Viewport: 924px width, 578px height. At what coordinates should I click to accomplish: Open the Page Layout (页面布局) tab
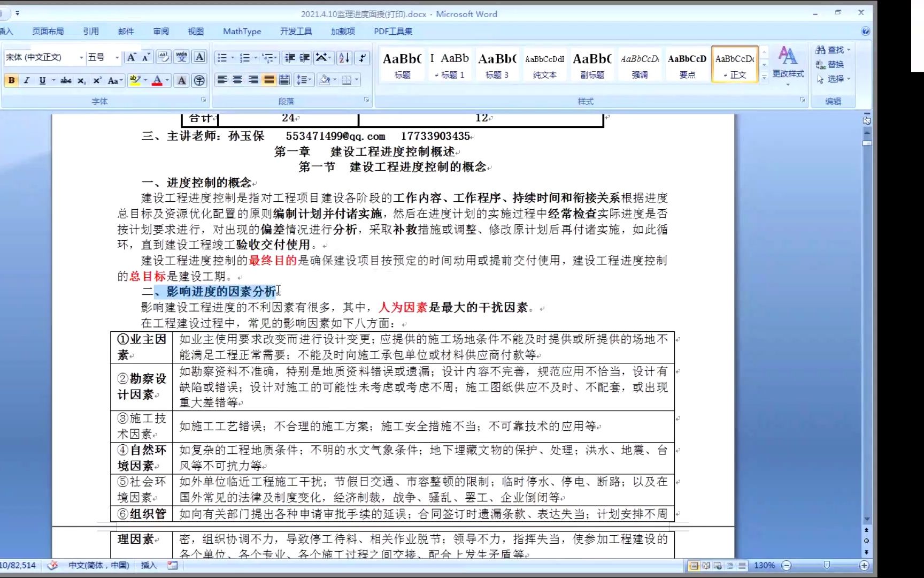[48, 31]
